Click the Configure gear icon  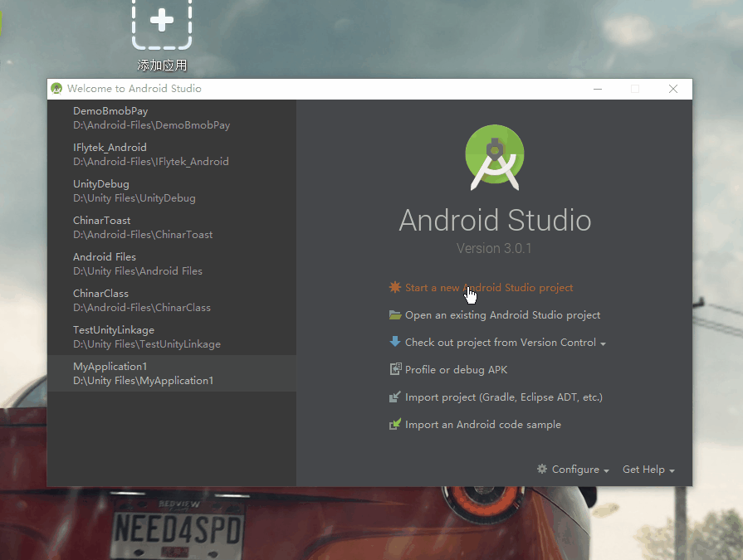pos(541,469)
